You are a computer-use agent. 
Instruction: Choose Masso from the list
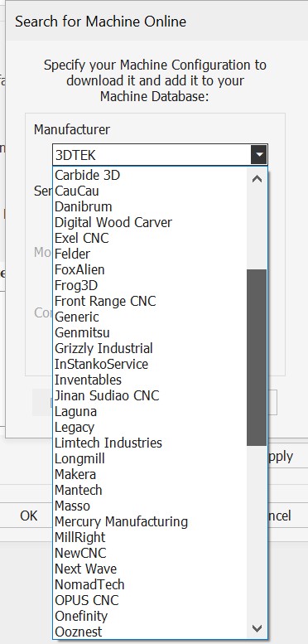coord(151,506)
